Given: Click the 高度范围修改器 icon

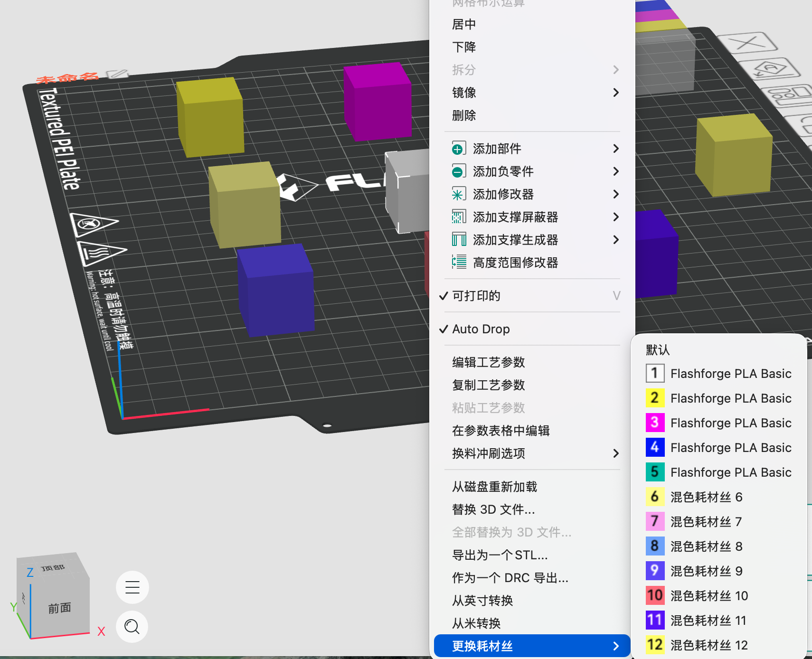Looking at the screenshot, I should click(458, 262).
